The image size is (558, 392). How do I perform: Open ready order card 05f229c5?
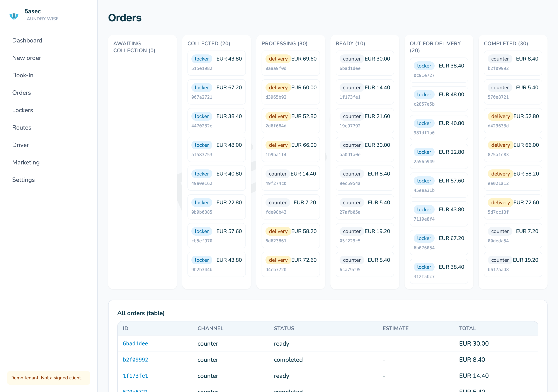[365, 236]
